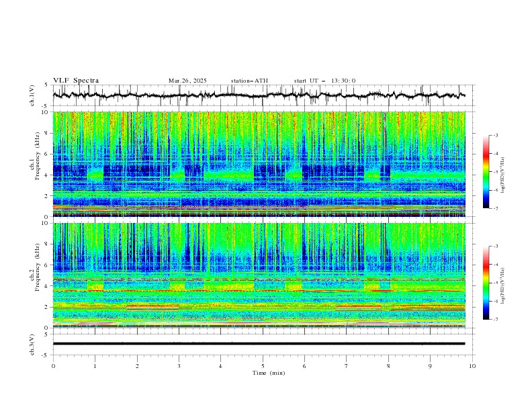This screenshot has height=411, width=532.
Task: Click the ch.2 colorbar log(PSD) unit label
Action: pos(503,285)
